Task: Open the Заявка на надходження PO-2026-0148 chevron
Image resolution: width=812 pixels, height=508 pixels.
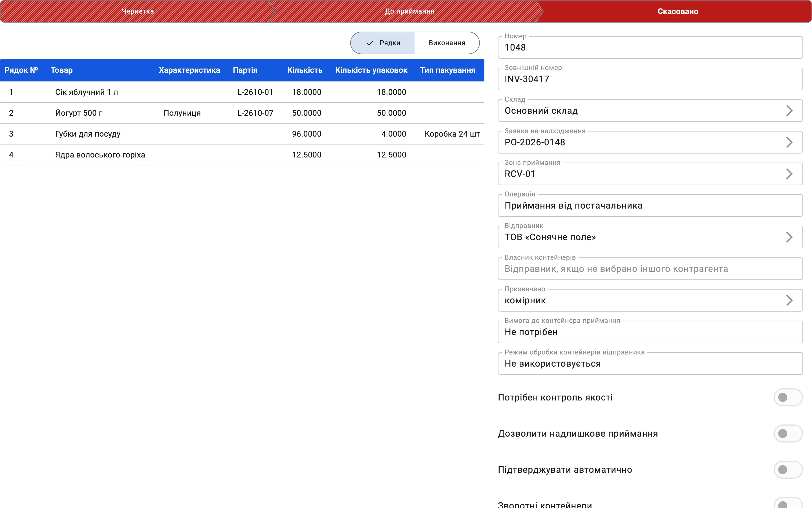Action: (x=789, y=143)
